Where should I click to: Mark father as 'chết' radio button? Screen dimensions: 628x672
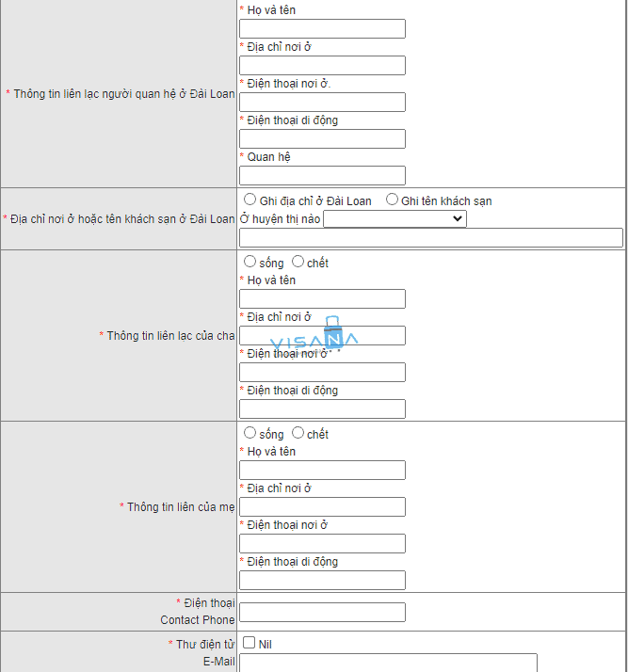[x=298, y=261]
